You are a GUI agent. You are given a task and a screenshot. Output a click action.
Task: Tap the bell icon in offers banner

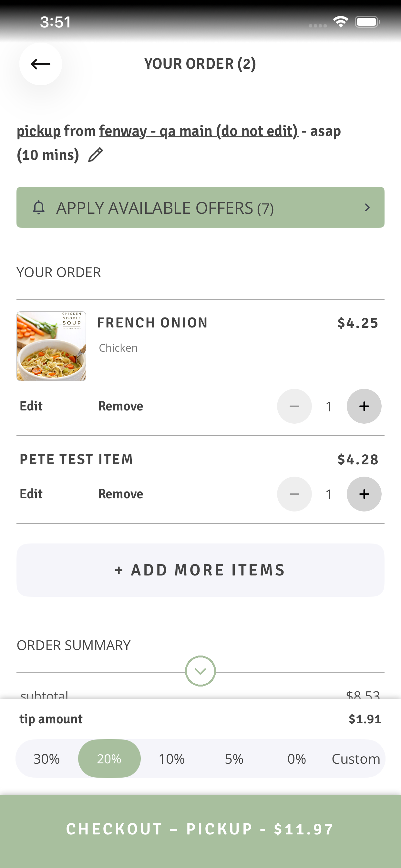[x=39, y=208]
